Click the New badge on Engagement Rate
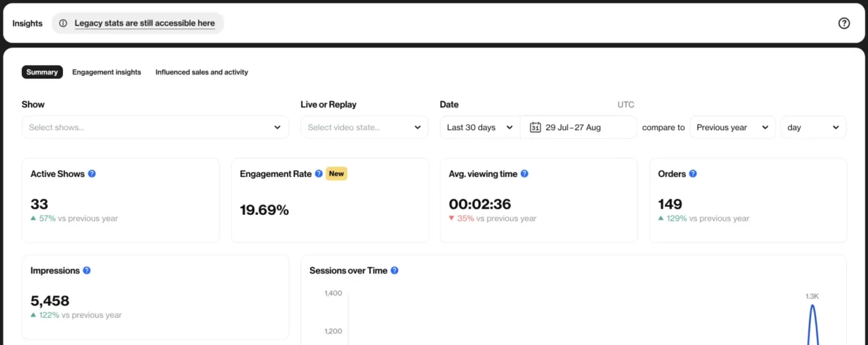Viewport: 868px width, 345px height. [336, 174]
